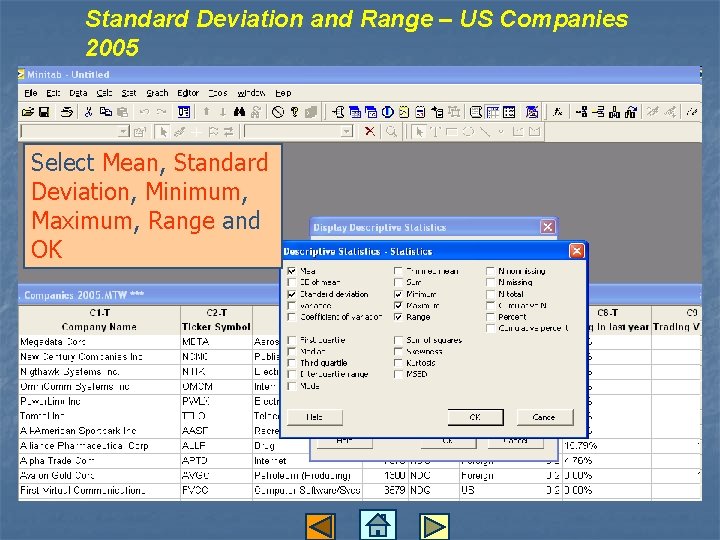Click the Help question mark icon
Image resolution: width=720 pixels, height=540 pixels.
[294, 112]
